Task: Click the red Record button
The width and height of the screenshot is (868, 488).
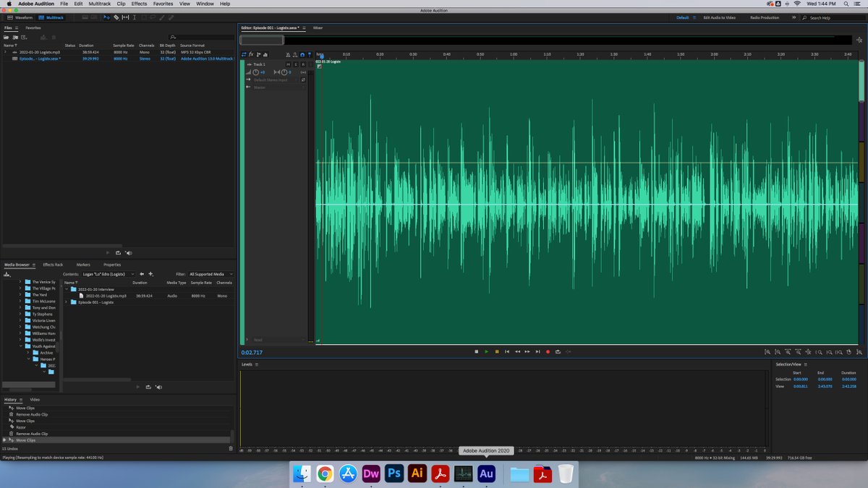Action: (x=548, y=351)
